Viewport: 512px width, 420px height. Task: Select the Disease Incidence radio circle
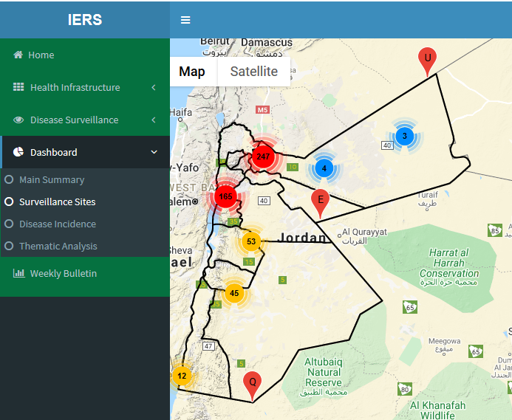[9, 224]
